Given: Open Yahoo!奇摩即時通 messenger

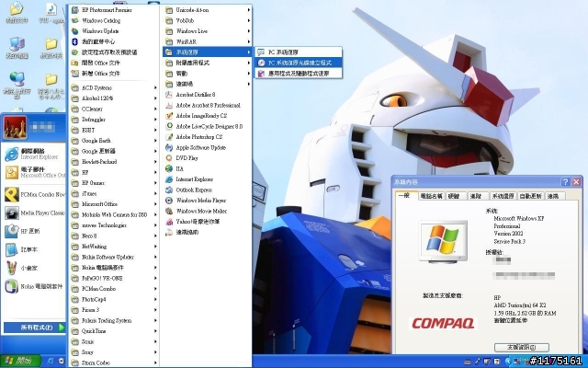Looking at the screenshot, I should click(x=208, y=222).
